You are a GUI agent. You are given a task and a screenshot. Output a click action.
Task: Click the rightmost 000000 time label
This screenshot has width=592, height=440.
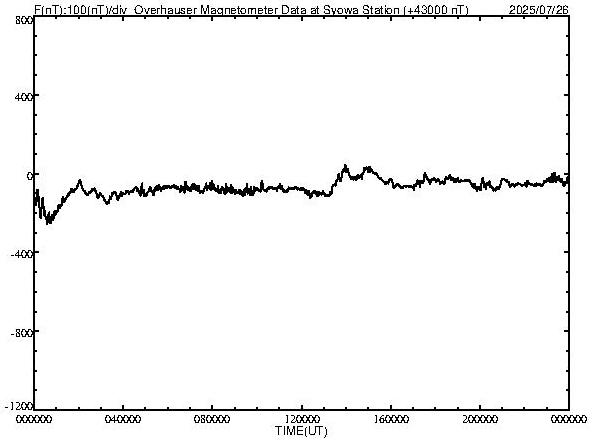click(x=569, y=419)
